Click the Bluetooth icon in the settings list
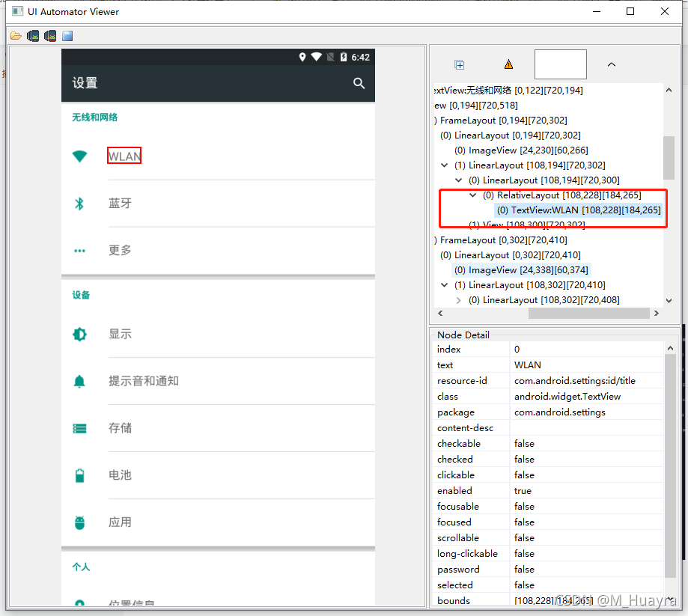688x616 pixels. coord(79,204)
